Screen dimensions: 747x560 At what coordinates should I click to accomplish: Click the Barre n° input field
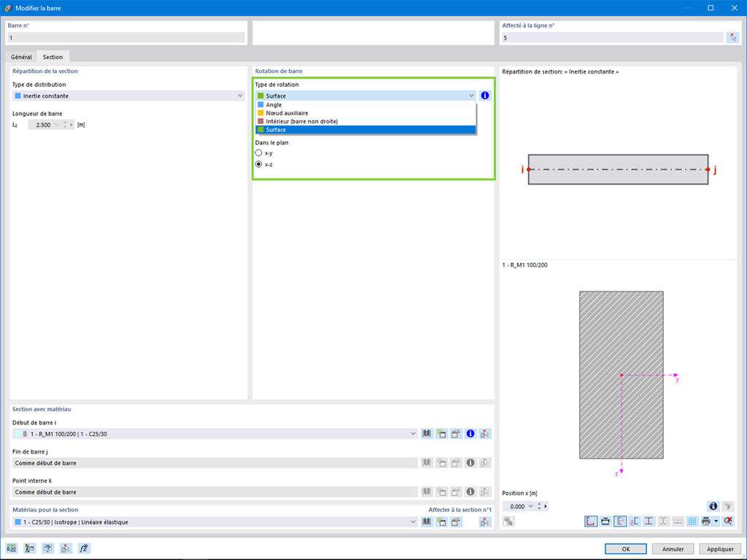point(126,38)
